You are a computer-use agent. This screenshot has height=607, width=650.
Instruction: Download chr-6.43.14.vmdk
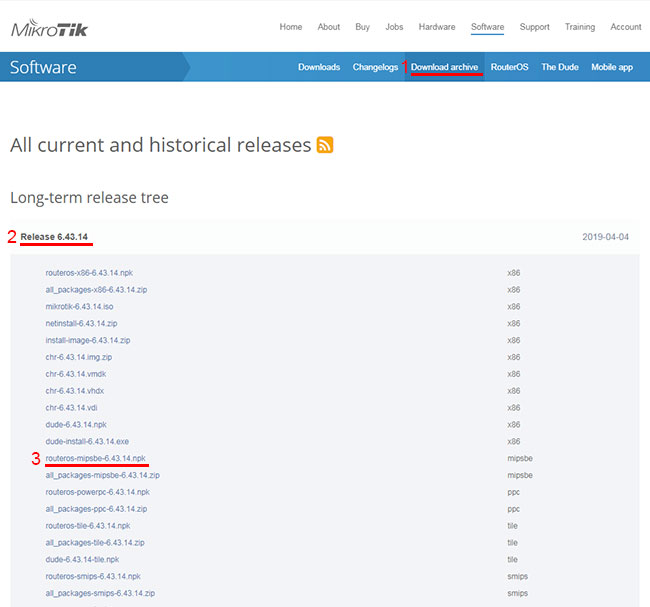76,374
